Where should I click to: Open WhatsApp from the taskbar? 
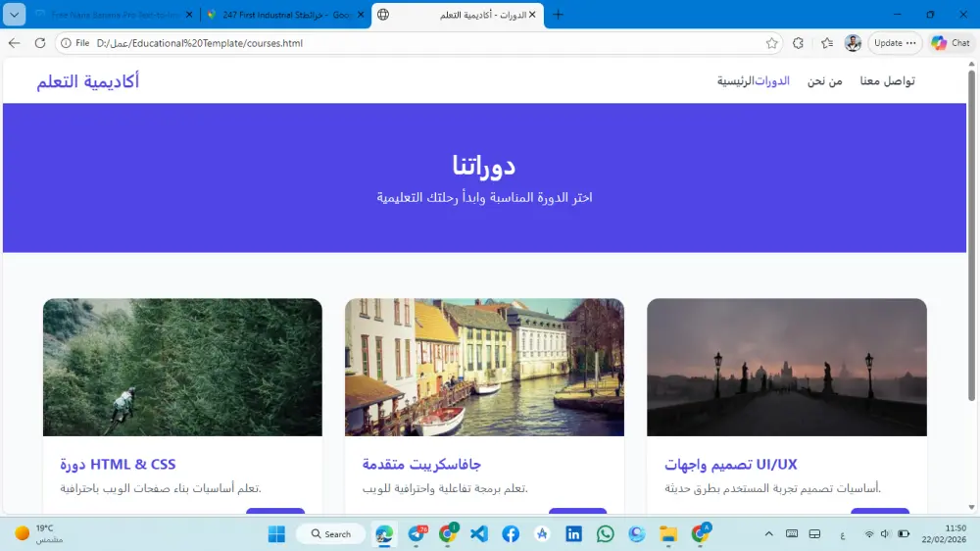click(x=605, y=534)
